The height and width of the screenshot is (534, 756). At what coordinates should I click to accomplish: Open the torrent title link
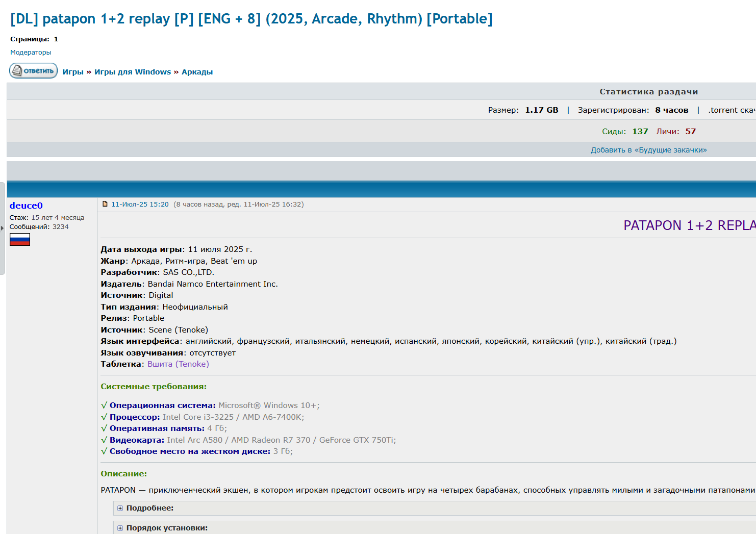251,19
